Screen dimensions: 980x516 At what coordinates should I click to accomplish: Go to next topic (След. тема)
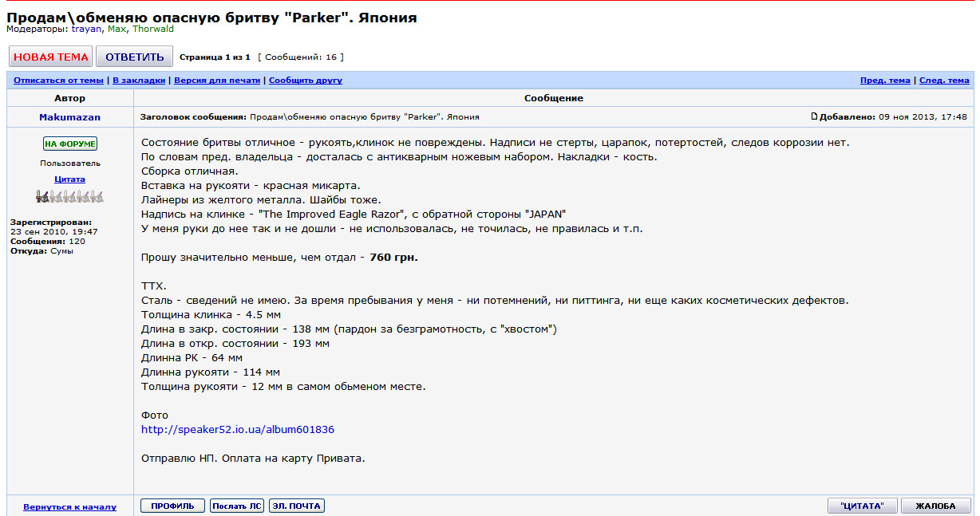(x=944, y=81)
